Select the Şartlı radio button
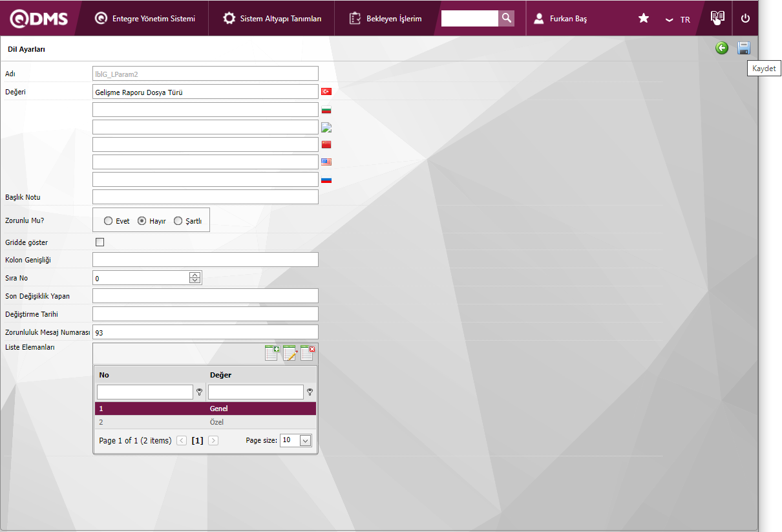The image size is (782, 532). click(x=178, y=221)
